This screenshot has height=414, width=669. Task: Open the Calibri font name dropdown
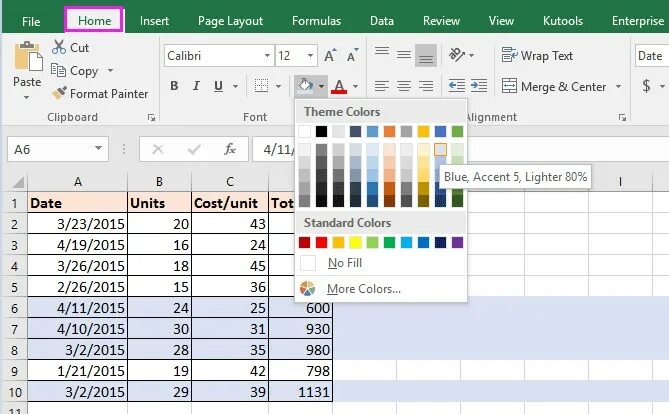[267, 56]
